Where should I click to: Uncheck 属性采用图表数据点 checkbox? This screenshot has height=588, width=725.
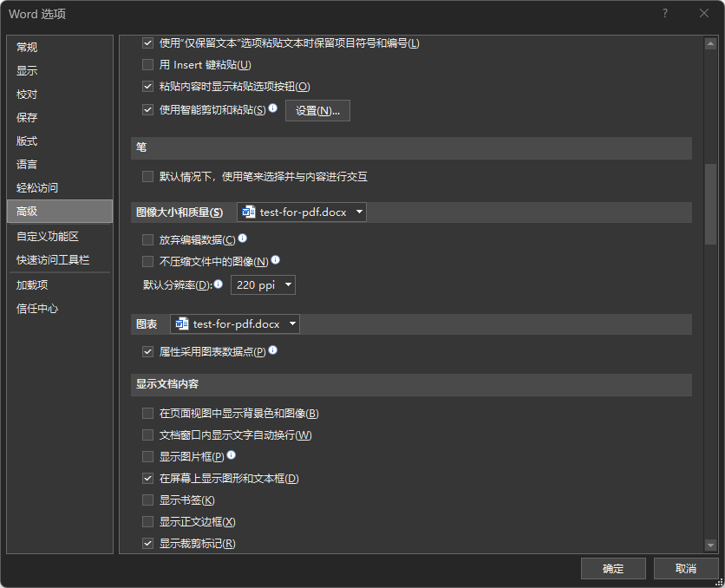click(x=147, y=352)
